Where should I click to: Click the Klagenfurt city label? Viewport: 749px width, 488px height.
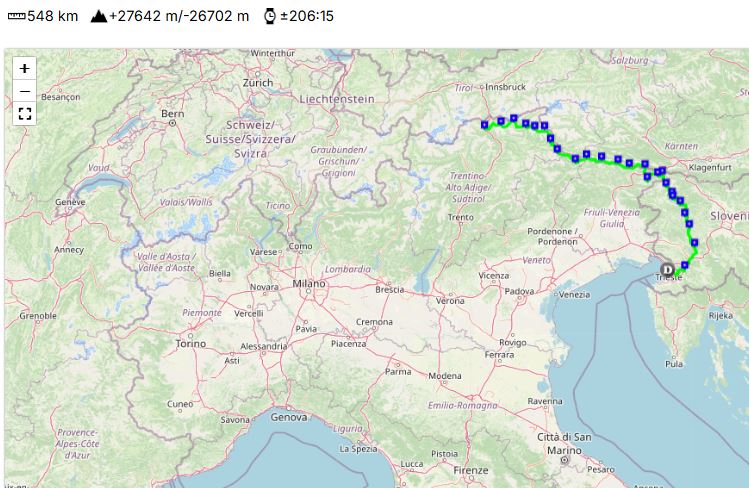coord(711,167)
